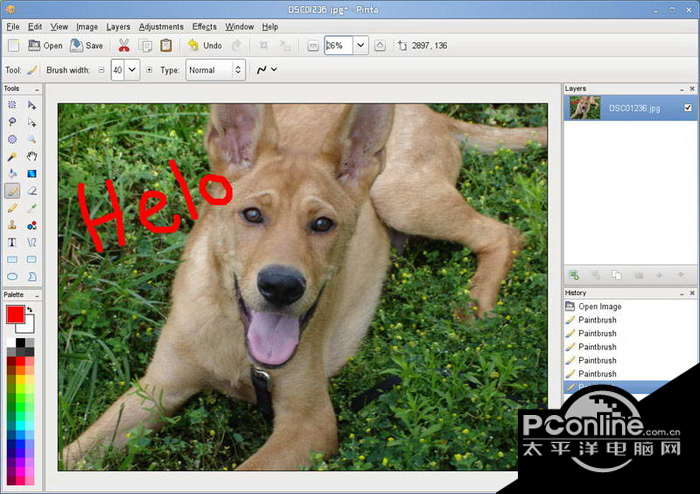Select the Recolor tool
Screen dimensions: 700x494
coord(32,225)
